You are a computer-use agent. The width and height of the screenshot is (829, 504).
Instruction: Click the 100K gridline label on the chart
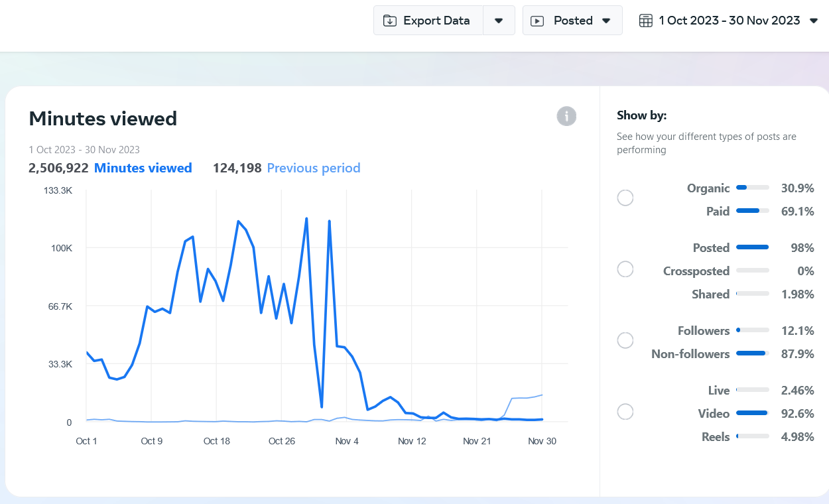62,248
